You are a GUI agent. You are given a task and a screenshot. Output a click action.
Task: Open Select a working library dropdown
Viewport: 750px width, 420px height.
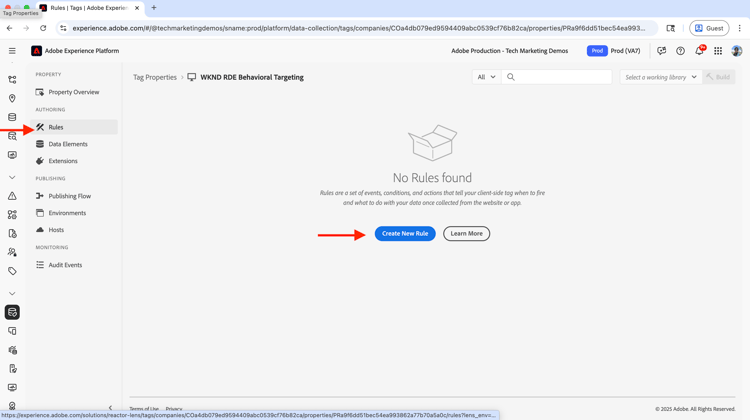pos(661,77)
